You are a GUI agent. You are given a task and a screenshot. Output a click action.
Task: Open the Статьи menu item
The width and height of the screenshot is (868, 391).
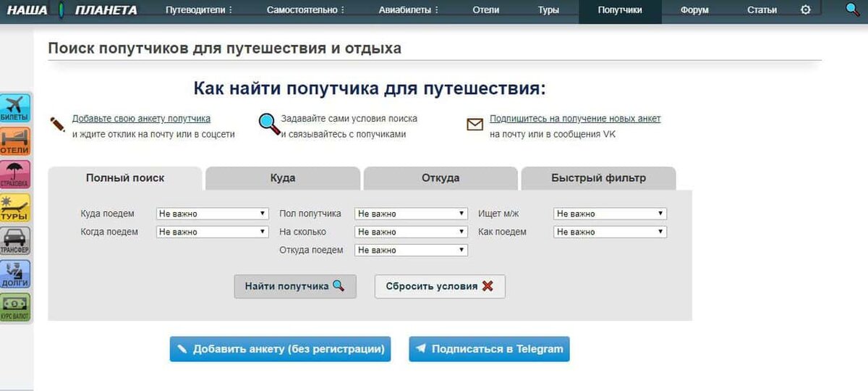762,10
